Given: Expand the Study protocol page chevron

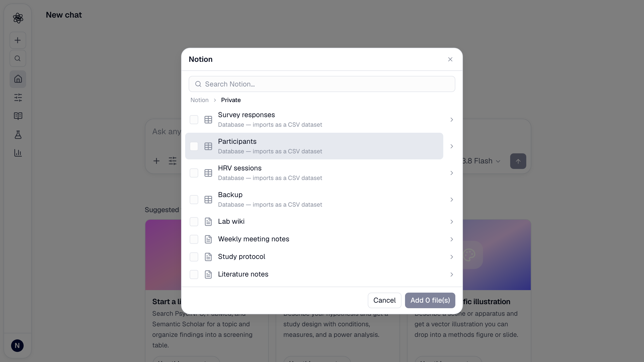Looking at the screenshot, I should 452,257.
